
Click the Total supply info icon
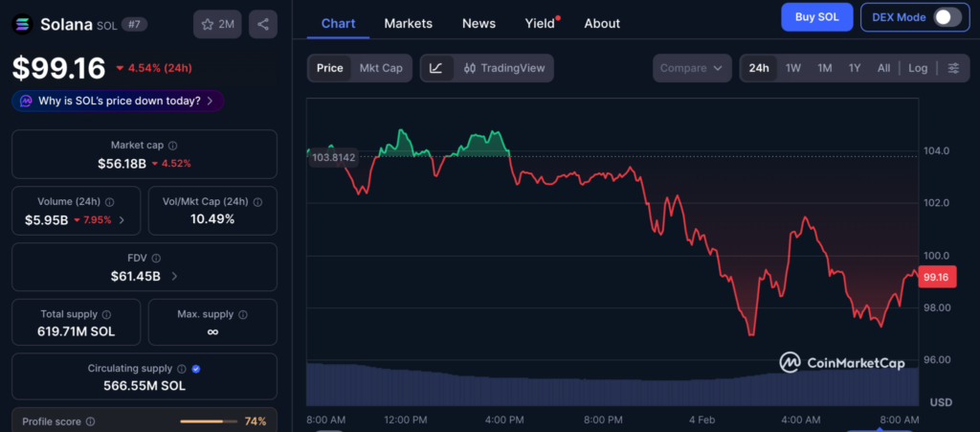(106, 314)
